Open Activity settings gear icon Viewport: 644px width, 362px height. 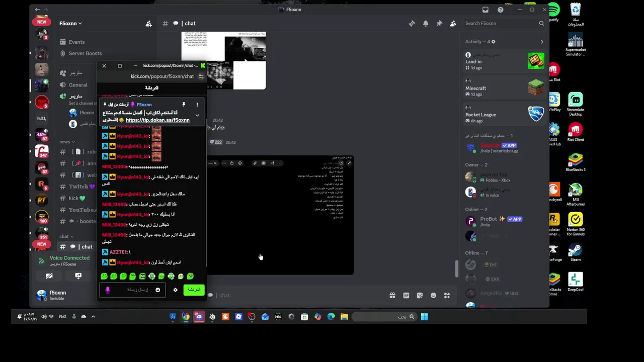coord(493,42)
